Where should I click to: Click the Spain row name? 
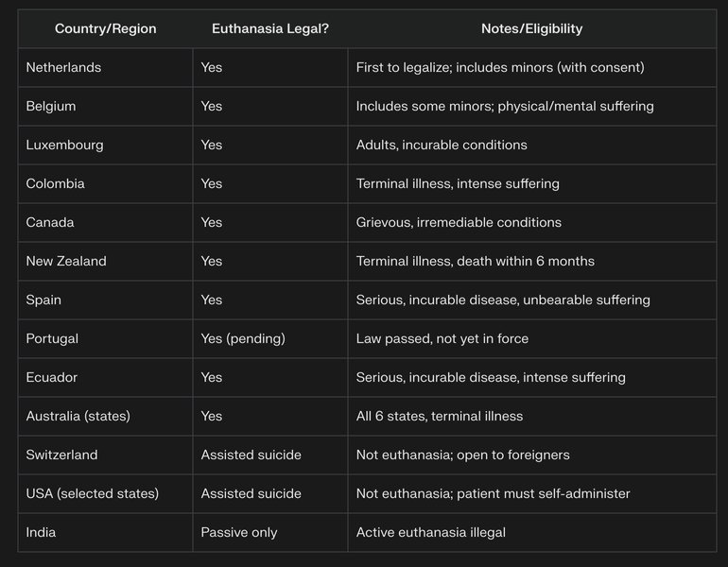(x=43, y=300)
